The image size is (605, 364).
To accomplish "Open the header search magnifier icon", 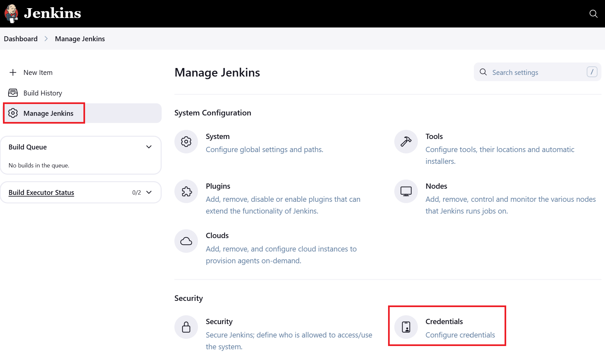I will click(x=593, y=14).
